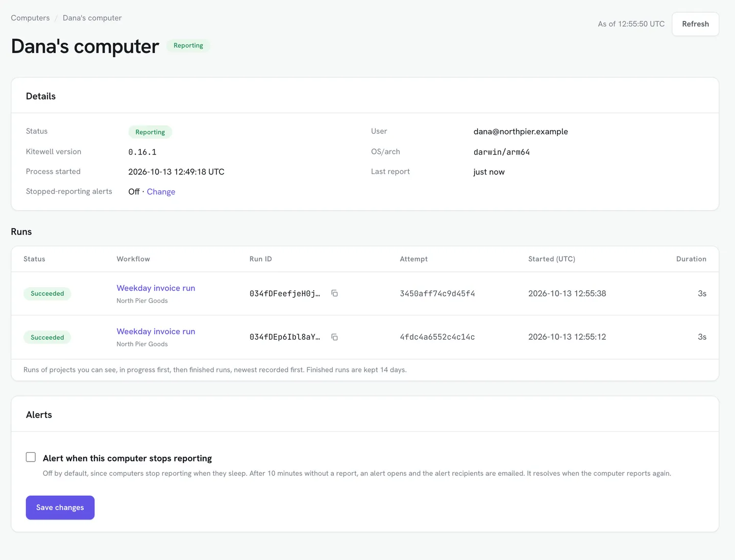735x560 pixels.
Task: Click the Attempt column header
Action: tap(414, 259)
